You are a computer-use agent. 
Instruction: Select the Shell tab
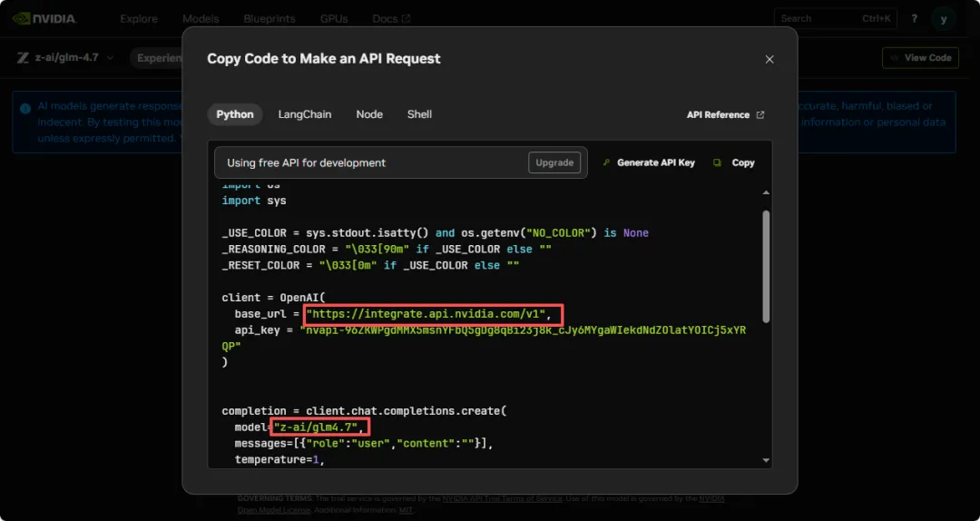pos(419,114)
